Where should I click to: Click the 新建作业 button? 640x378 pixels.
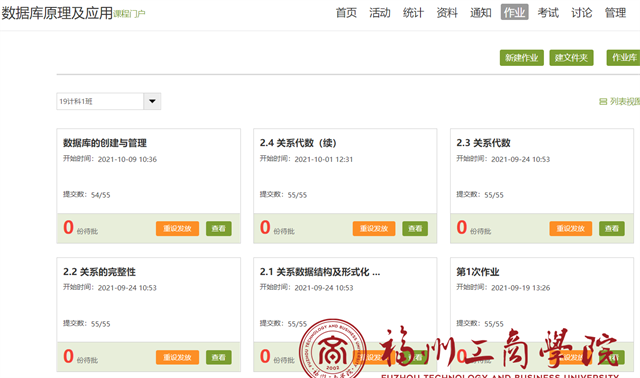tap(522, 58)
